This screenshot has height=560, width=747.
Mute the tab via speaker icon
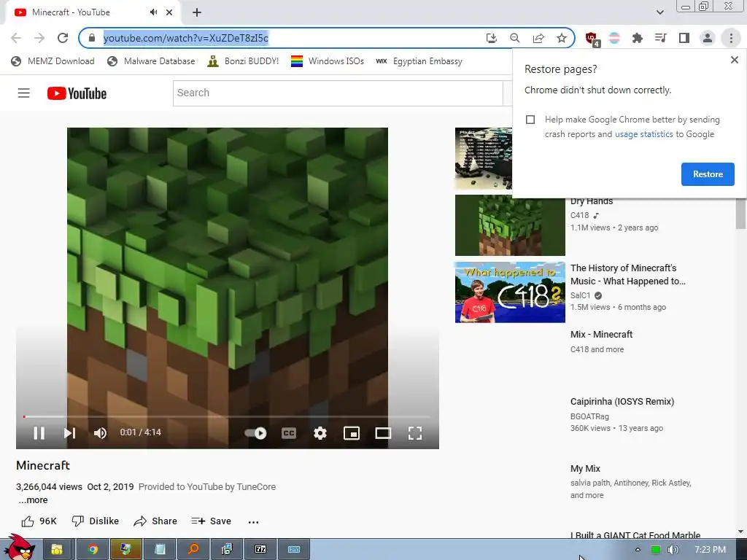(x=153, y=12)
